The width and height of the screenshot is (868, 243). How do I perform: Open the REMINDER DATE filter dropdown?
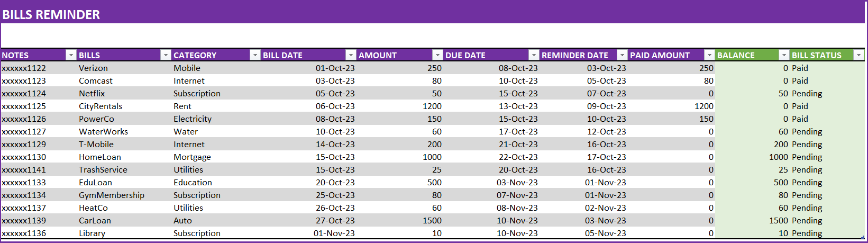(622, 55)
